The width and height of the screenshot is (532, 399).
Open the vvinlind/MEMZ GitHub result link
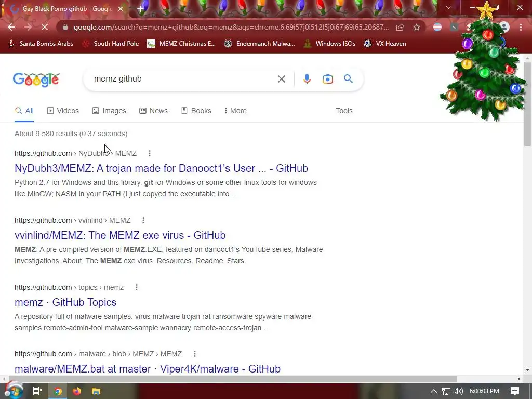(120, 235)
